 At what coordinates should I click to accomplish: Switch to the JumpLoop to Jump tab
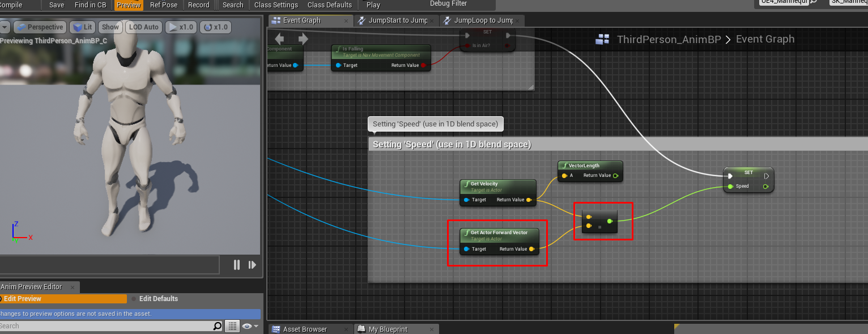coord(482,20)
